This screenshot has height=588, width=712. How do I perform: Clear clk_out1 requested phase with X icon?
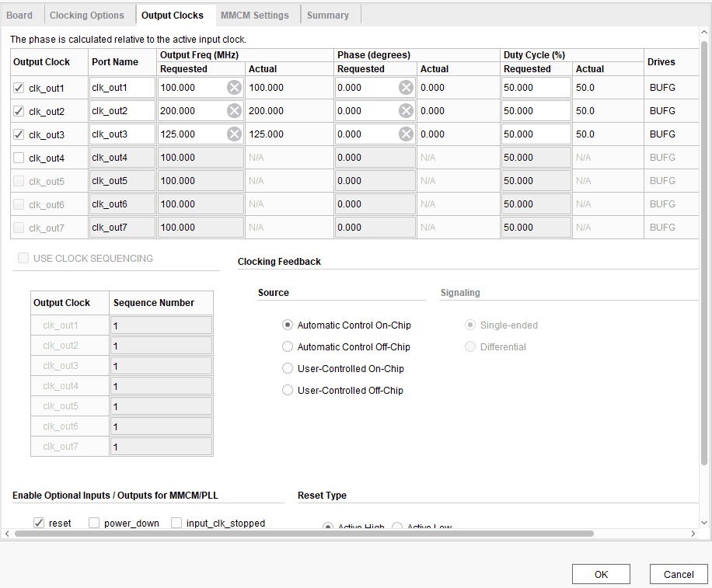click(x=406, y=88)
